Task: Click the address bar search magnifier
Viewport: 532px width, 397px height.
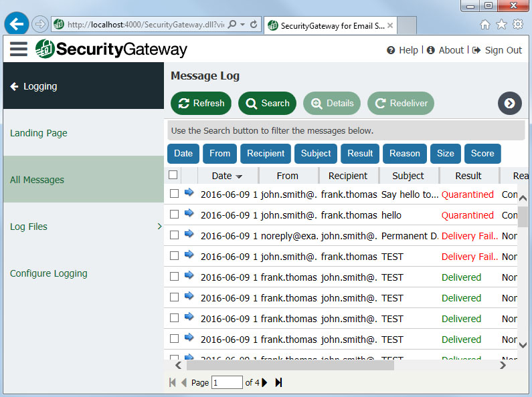Action: tap(232, 24)
